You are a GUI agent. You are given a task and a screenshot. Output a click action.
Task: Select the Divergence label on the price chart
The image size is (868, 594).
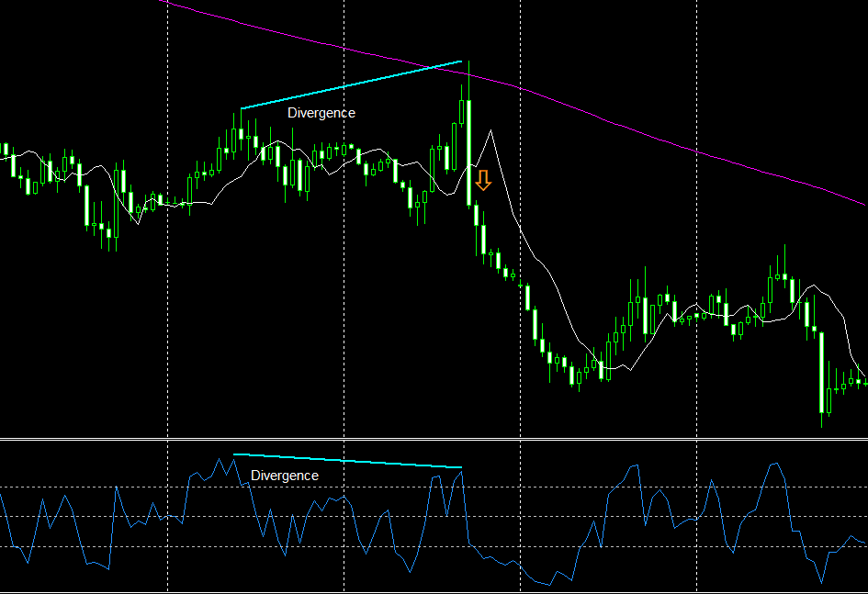(x=321, y=113)
